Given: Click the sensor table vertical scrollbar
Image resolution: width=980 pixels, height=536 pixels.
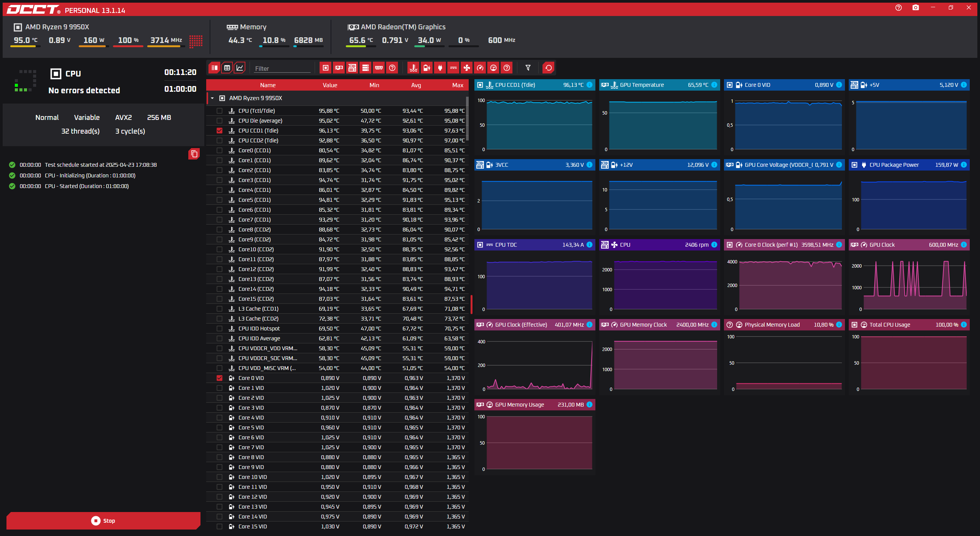Looking at the screenshot, I should (x=467, y=118).
